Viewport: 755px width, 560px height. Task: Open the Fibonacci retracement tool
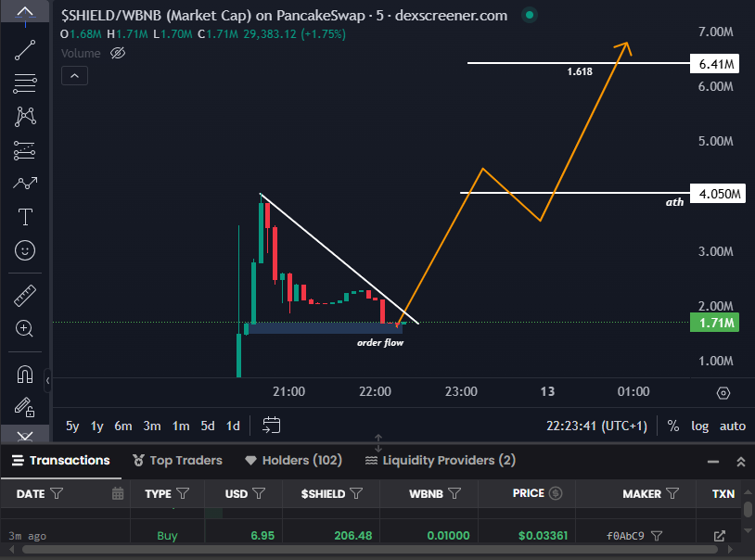click(25, 83)
